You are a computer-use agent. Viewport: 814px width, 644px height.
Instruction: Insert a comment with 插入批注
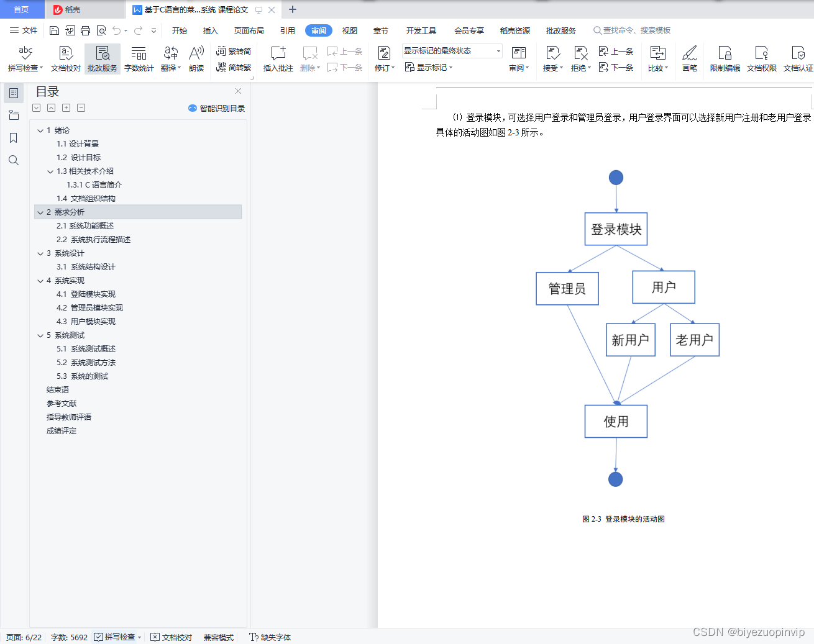click(277, 59)
